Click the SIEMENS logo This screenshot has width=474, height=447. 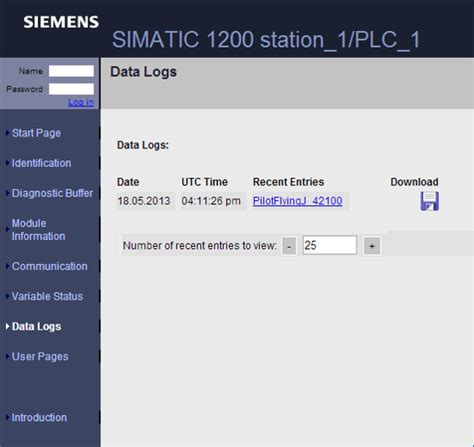[61, 22]
